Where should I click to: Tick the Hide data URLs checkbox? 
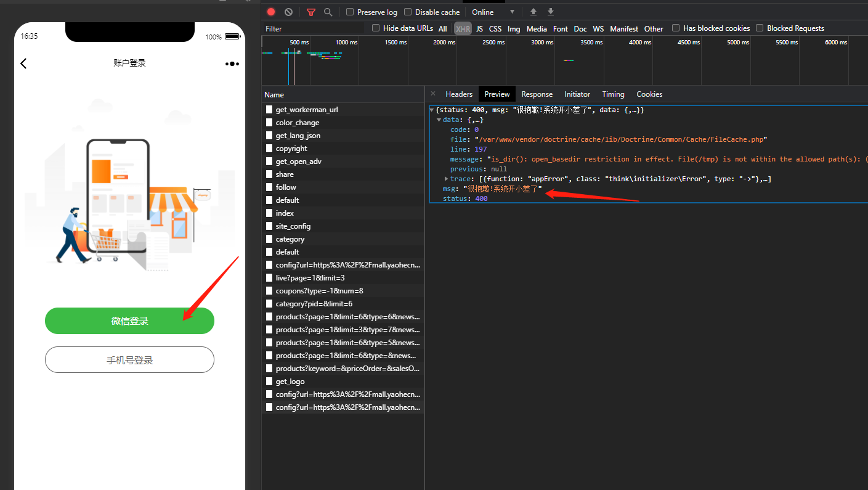[x=376, y=28]
